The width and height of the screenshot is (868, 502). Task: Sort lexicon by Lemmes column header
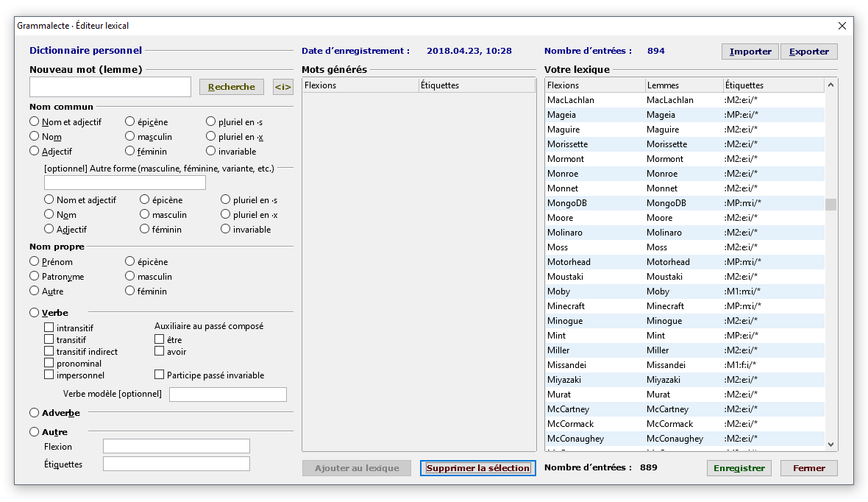point(683,85)
